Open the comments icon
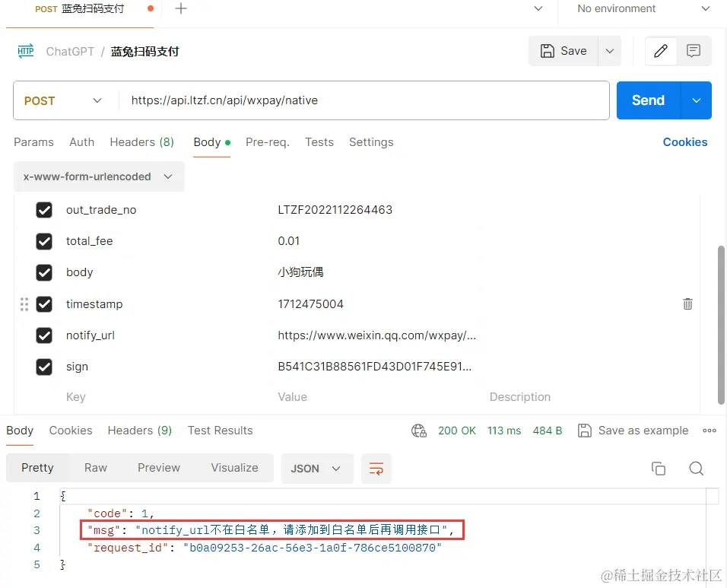The image size is (727, 588). click(694, 51)
